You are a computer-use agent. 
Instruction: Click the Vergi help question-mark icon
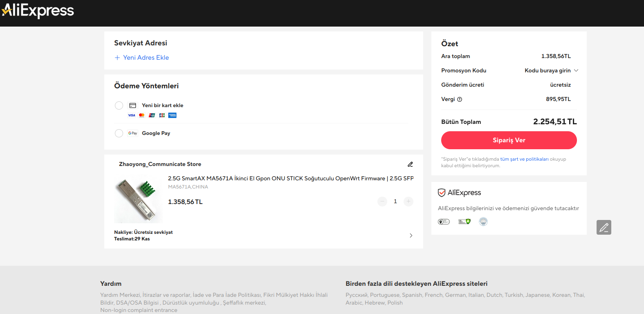pyautogui.click(x=460, y=99)
